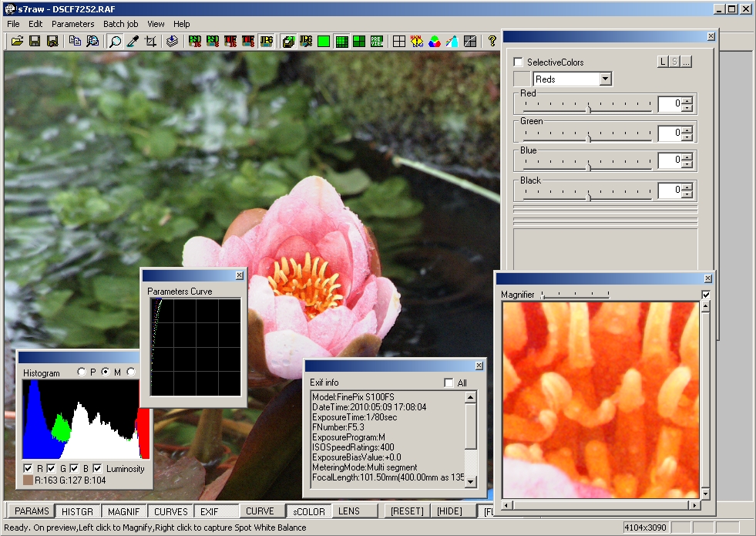This screenshot has height=536, width=756.
Task: Click the L button in SelectiveColors panel
Action: point(663,61)
